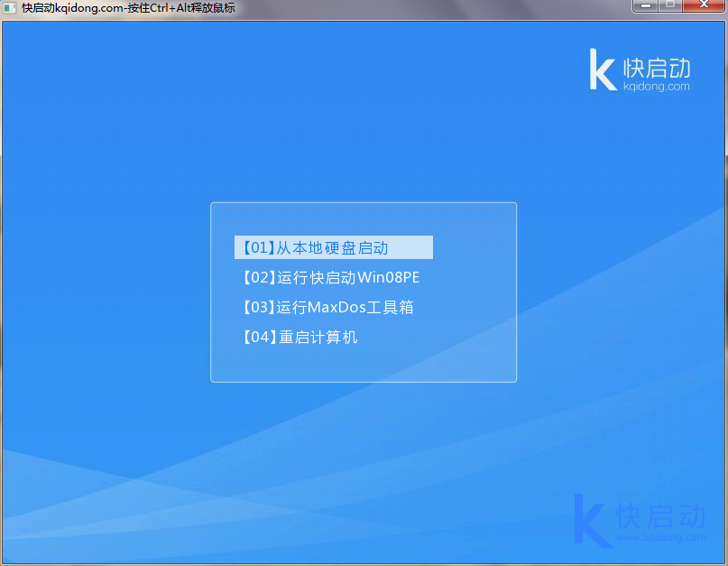Screen dimensions: 728x566
Task: Click the 【01】 number prefix in highlighted row
Action: (256, 247)
